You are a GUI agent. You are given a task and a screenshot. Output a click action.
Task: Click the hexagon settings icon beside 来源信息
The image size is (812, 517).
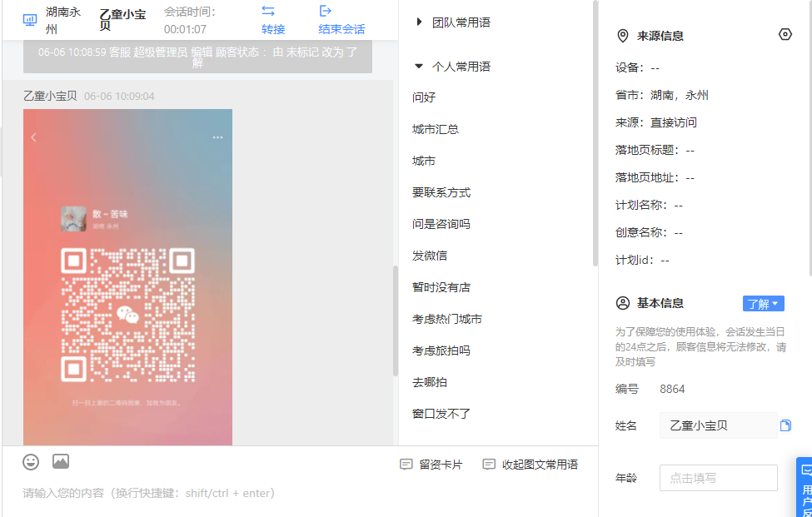785,35
